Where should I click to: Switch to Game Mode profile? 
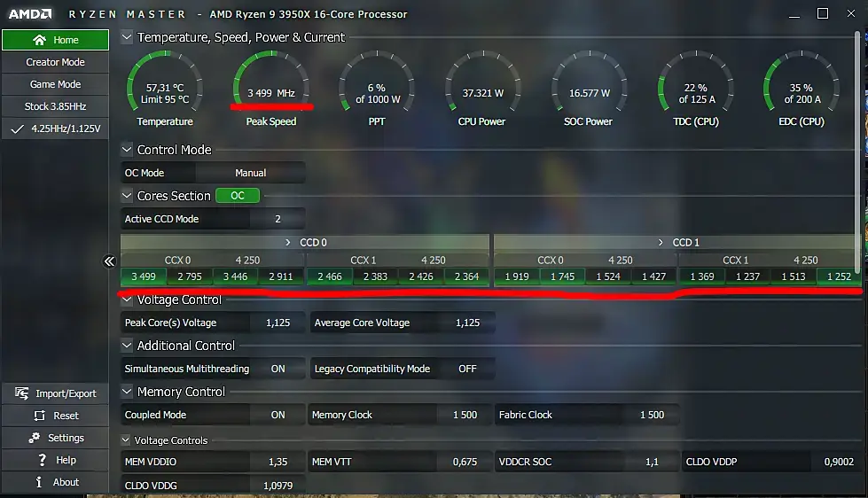point(55,84)
